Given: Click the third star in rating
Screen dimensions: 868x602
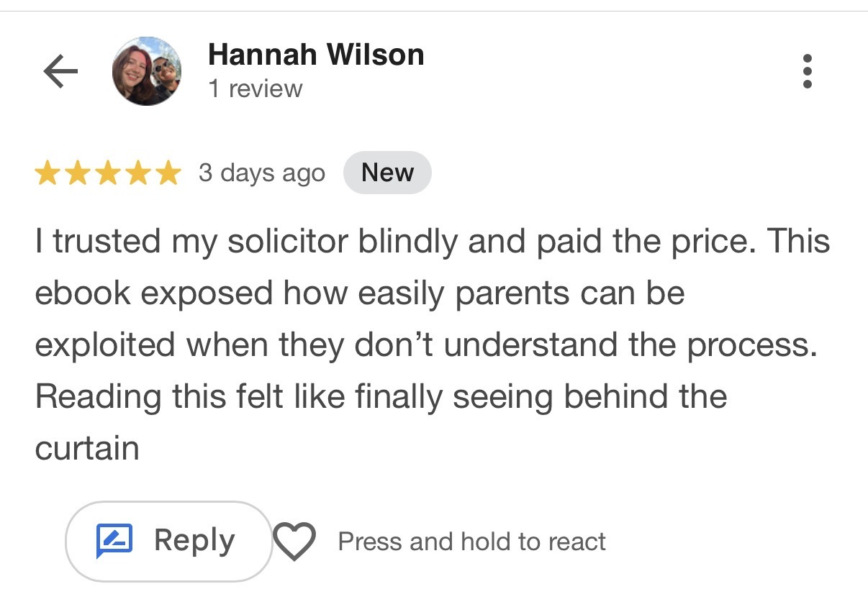Looking at the screenshot, I should click(x=108, y=173).
